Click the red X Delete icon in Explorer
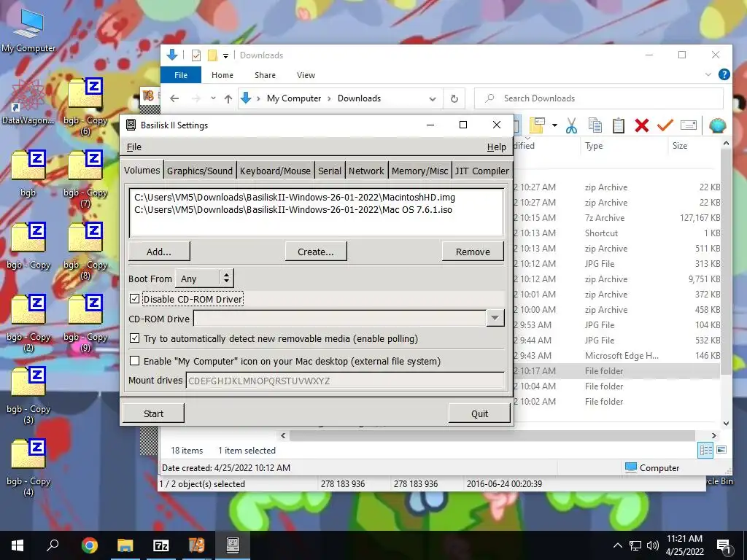The width and height of the screenshot is (747, 560). (642, 125)
